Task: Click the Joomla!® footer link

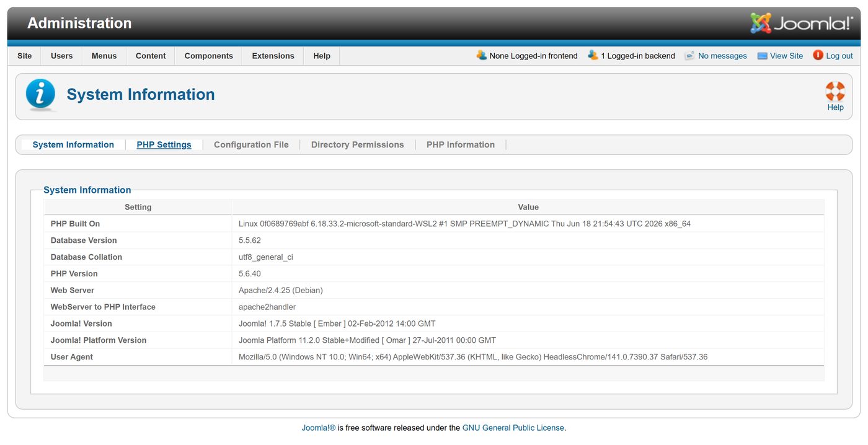Action: click(x=319, y=428)
